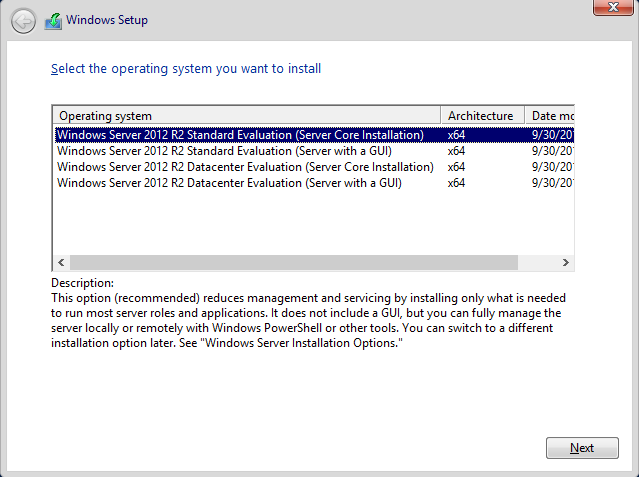This screenshot has height=477, width=639.
Task: Click the list's left scroll arrow
Action: (60, 262)
